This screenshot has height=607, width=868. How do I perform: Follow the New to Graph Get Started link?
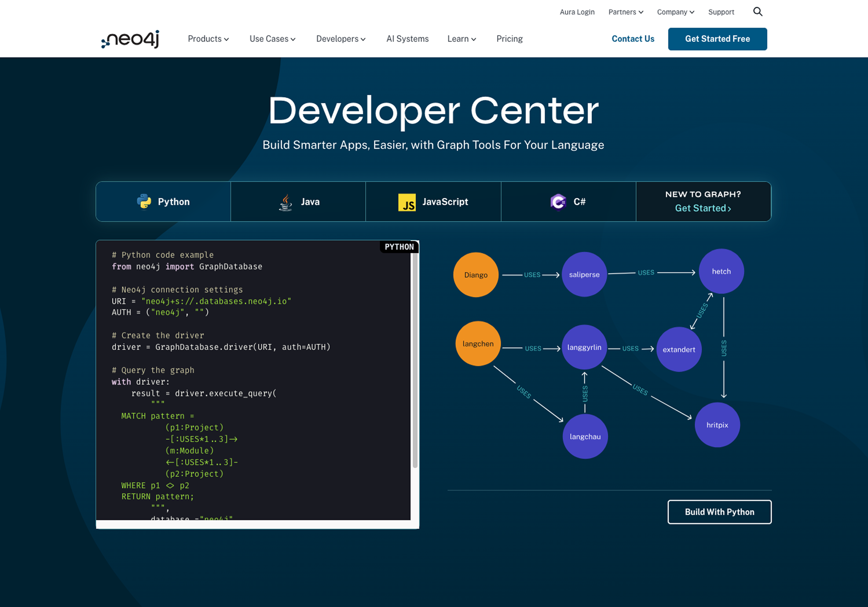(x=703, y=209)
